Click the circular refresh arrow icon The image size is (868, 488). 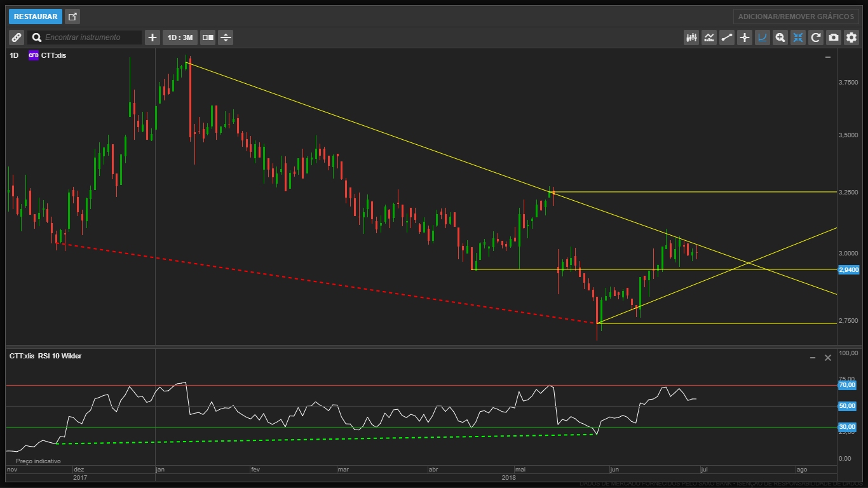coord(816,37)
